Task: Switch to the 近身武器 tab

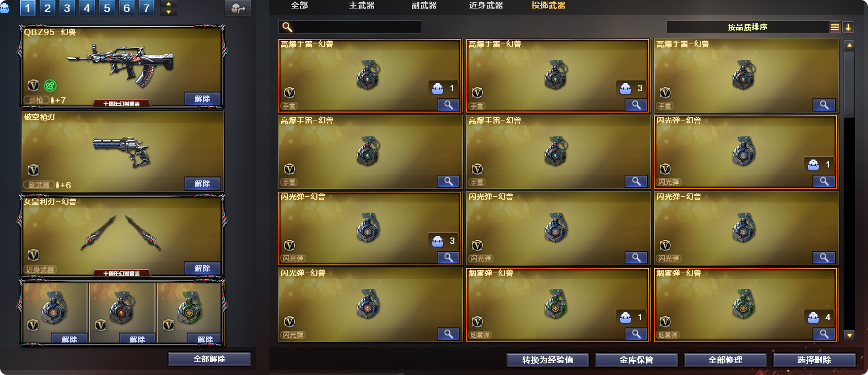Action: click(x=486, y=6)
